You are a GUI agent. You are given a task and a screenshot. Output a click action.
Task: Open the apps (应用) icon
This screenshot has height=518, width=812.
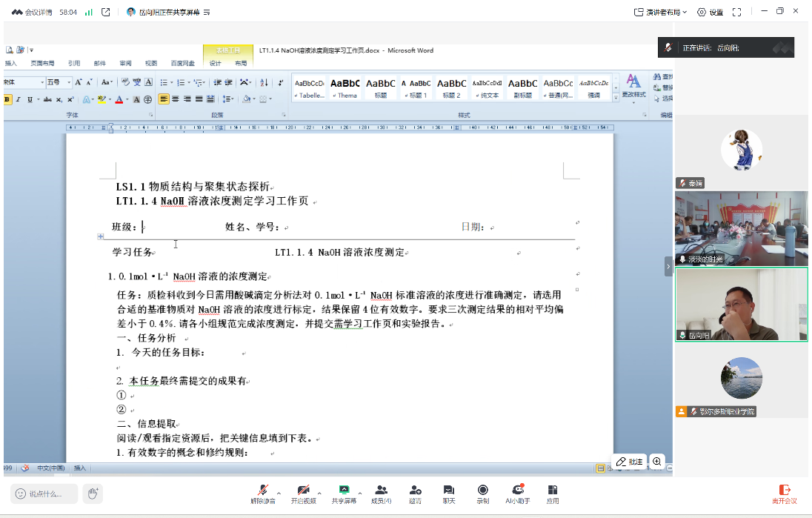(553, 493)
